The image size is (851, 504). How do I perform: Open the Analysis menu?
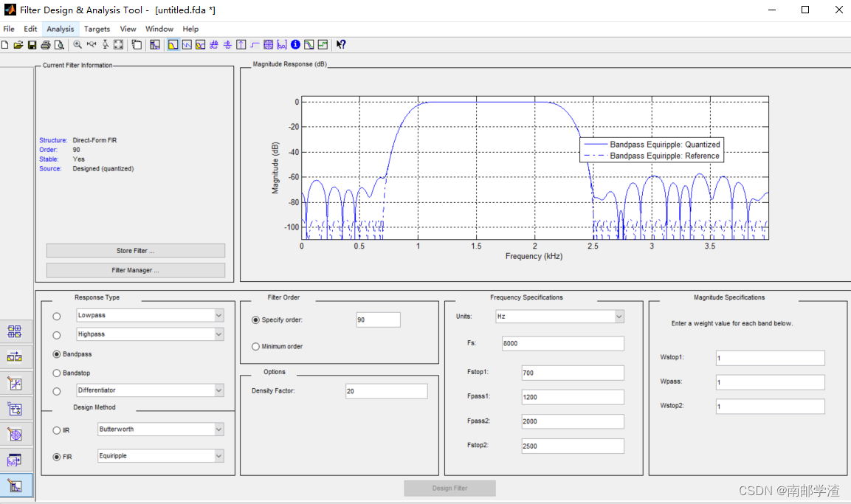point(61,29)
